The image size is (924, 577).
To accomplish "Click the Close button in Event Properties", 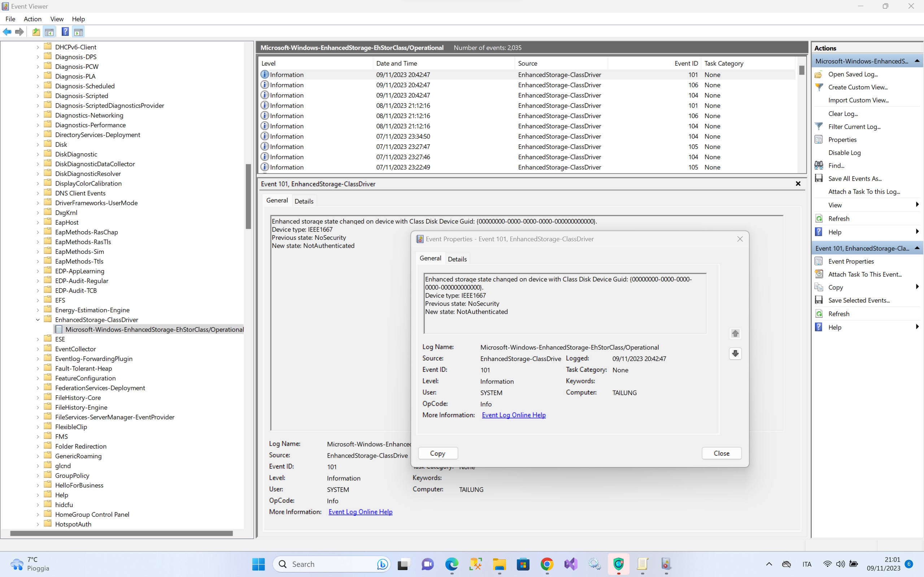I will tap(721, 453).
